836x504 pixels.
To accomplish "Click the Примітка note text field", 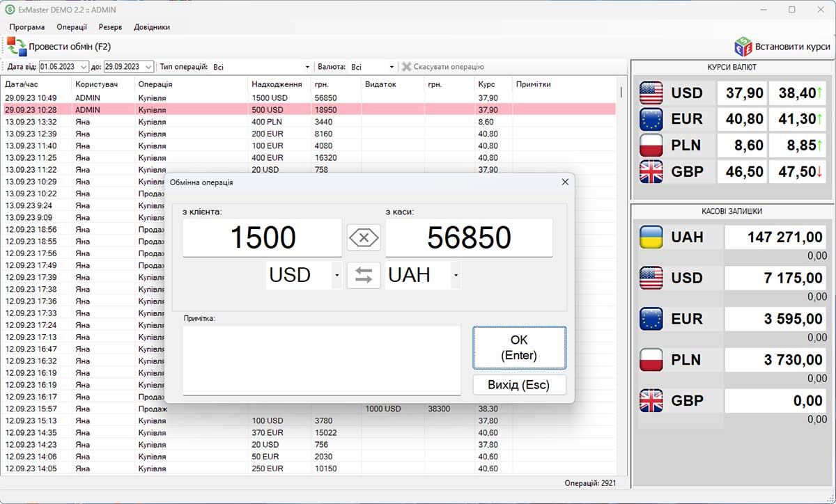I will pos(321,360).
